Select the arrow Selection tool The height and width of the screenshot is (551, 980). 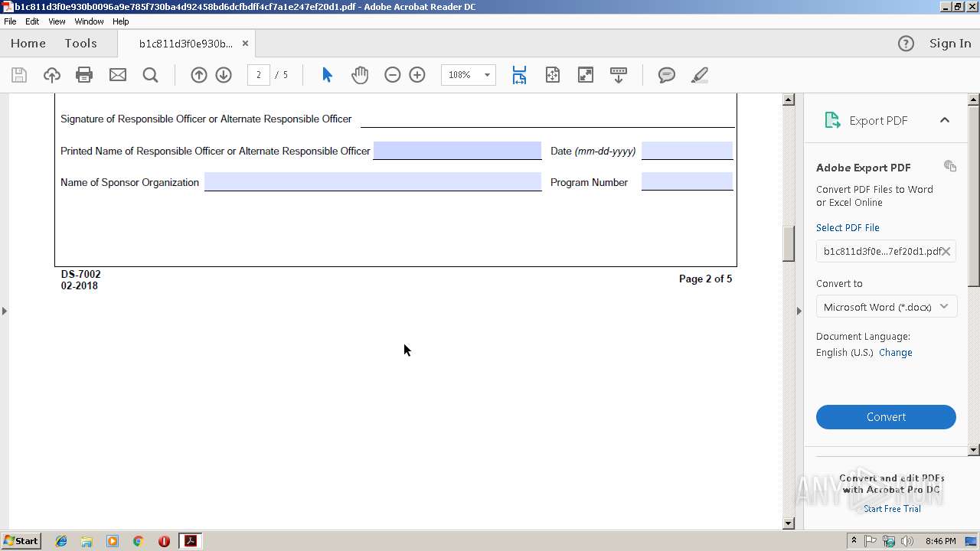point(327,75)
